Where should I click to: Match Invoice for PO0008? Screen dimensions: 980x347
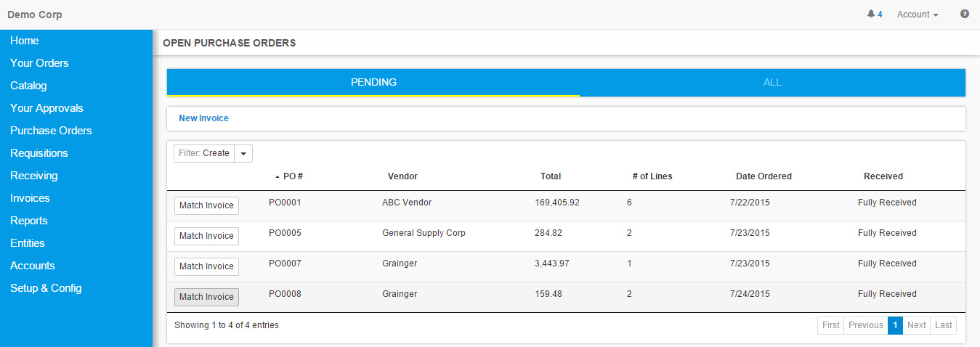click(x=206, y=297)
